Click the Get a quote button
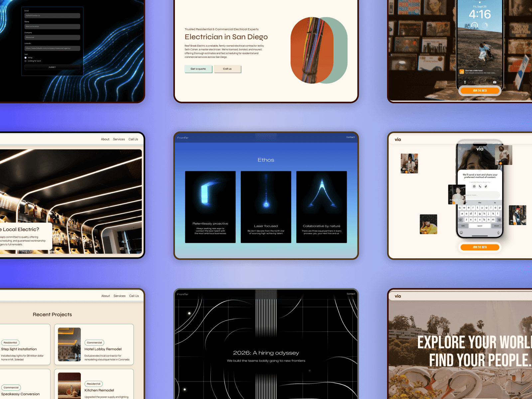 click(198, 69)
